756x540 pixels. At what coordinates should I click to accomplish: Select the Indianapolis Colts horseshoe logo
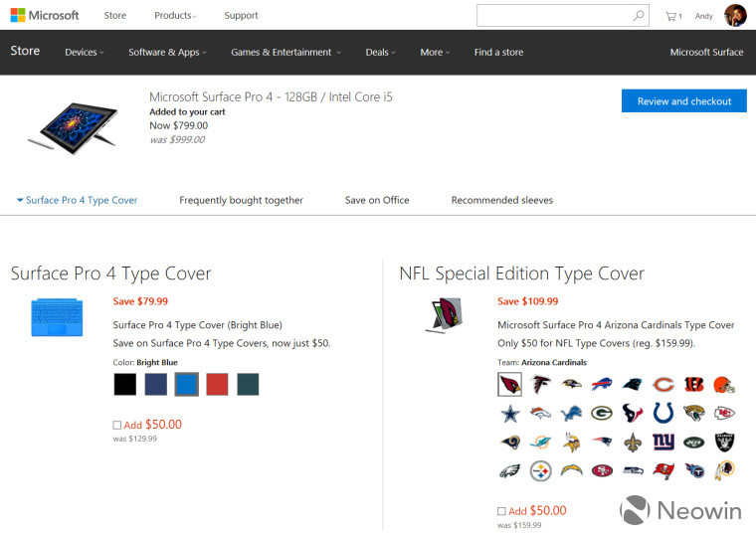point(662,413)
